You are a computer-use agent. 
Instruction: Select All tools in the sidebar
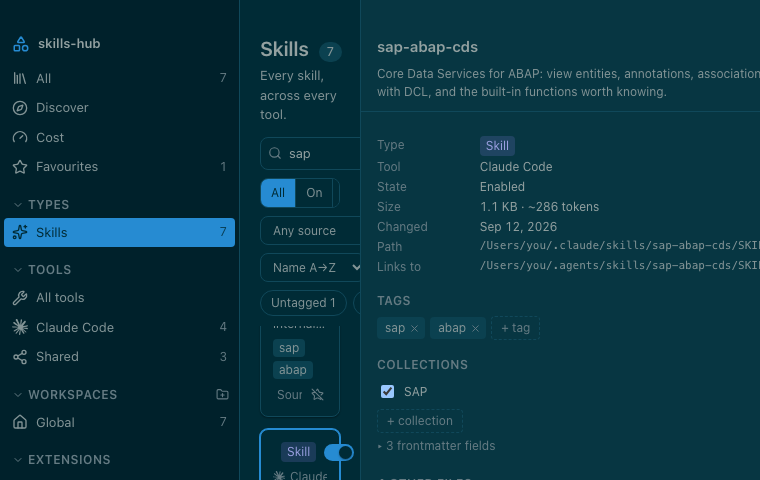119,298
